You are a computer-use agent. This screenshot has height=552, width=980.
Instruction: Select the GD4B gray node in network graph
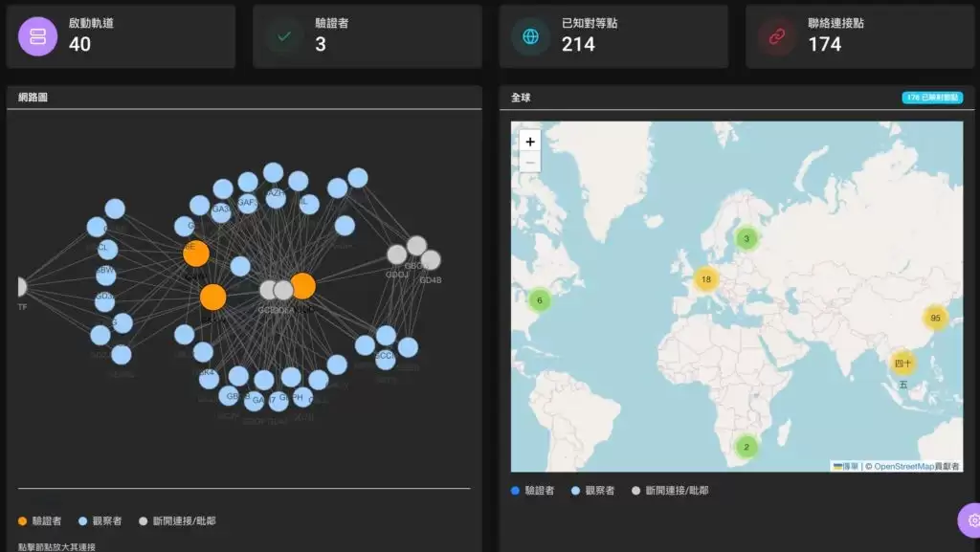coord(432,260)
